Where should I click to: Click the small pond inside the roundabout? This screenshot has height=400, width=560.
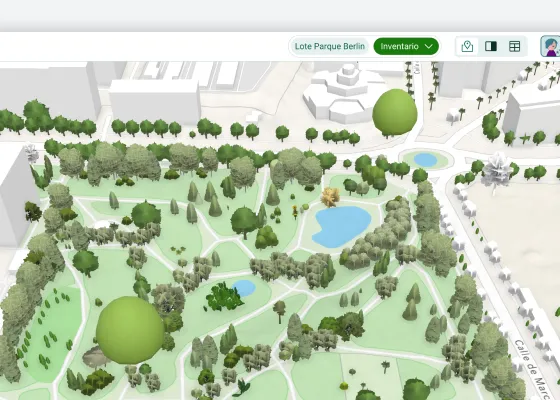(x=425, y=160)
